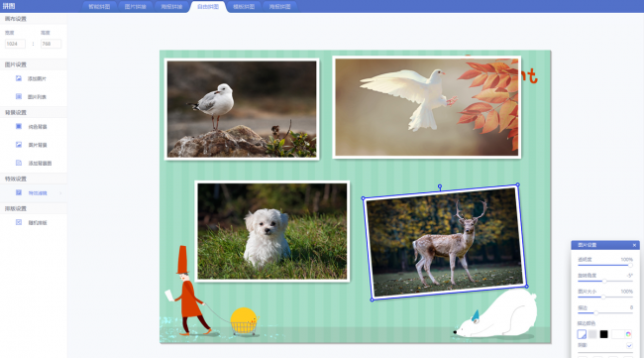
Task: Adjust the 透明度 opacity slider
Action: pyautogui.click(x=605, y=265)
